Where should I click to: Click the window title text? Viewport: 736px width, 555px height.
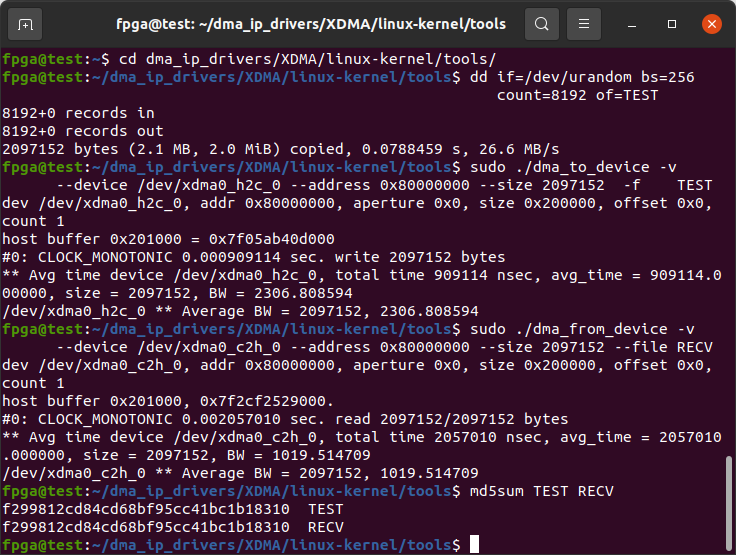pyautogui.click(x=311, y=24)
